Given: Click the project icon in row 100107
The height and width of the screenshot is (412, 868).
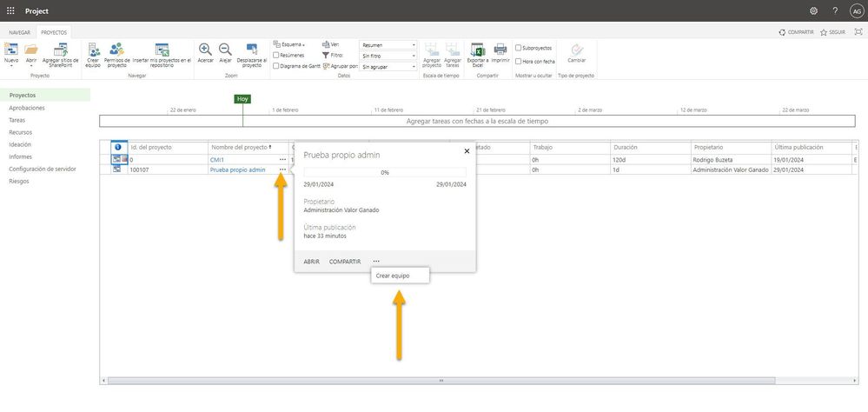Looking at the screenshot, I should click(x=116, y=169).
